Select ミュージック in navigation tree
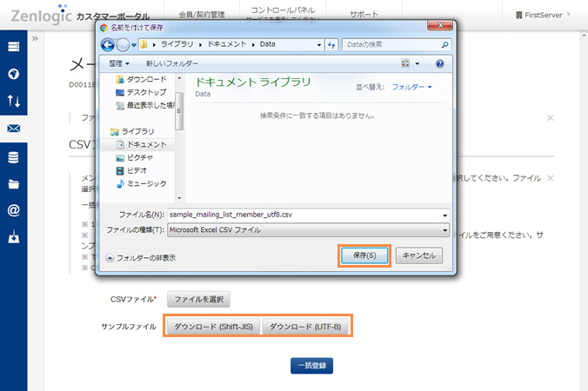This screenshot has height=391, width=588. click(x=142, y=184)
